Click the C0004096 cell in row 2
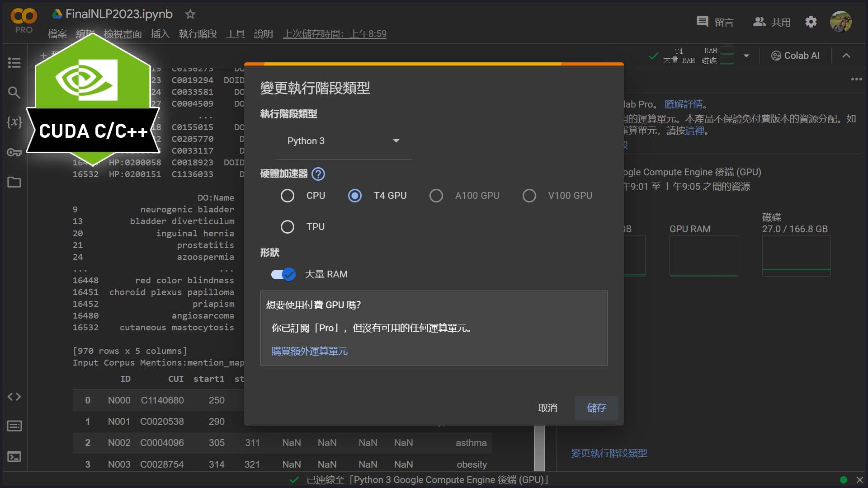This screenshot has height=488, width=868. (162, 443)
